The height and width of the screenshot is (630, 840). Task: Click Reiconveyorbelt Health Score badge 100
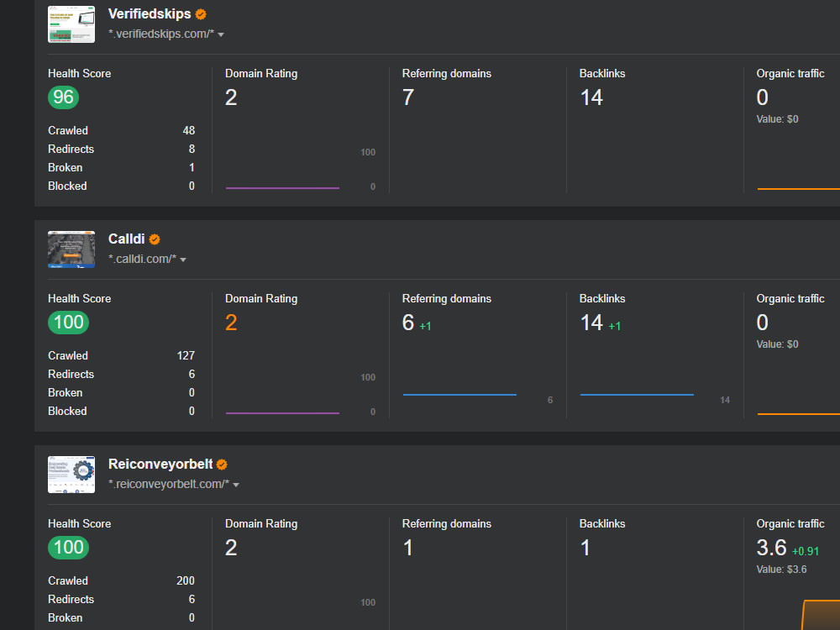click(69, 548)
